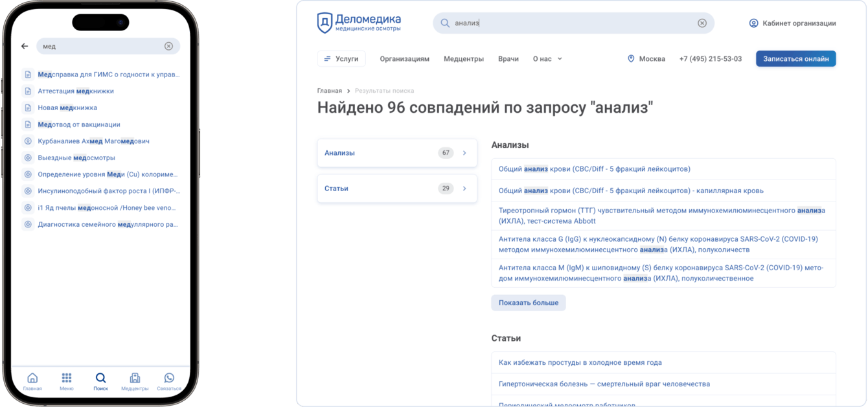
Task: Tap the 'Новая медкнижка' suggestion text
Action: 67,108
